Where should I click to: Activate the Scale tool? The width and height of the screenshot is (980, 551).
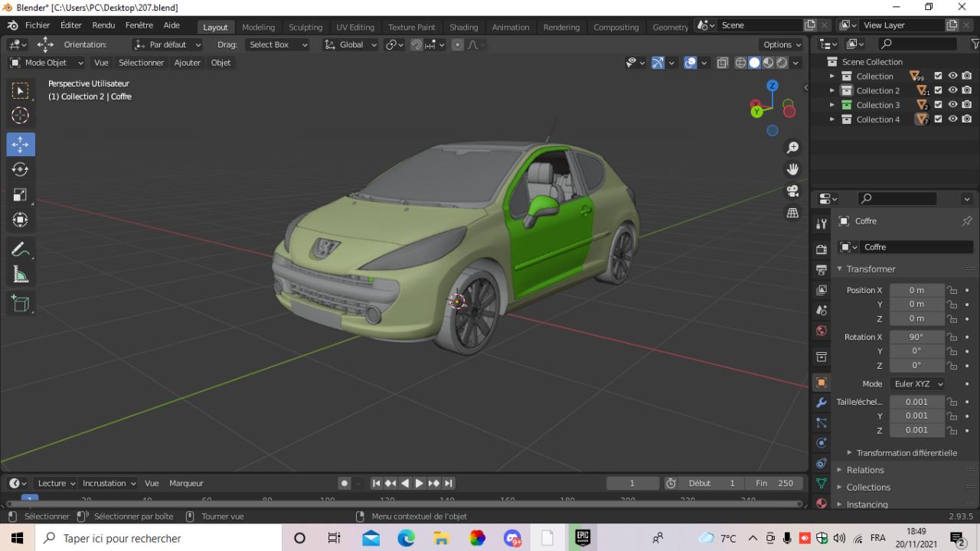[x=21, y=194]
